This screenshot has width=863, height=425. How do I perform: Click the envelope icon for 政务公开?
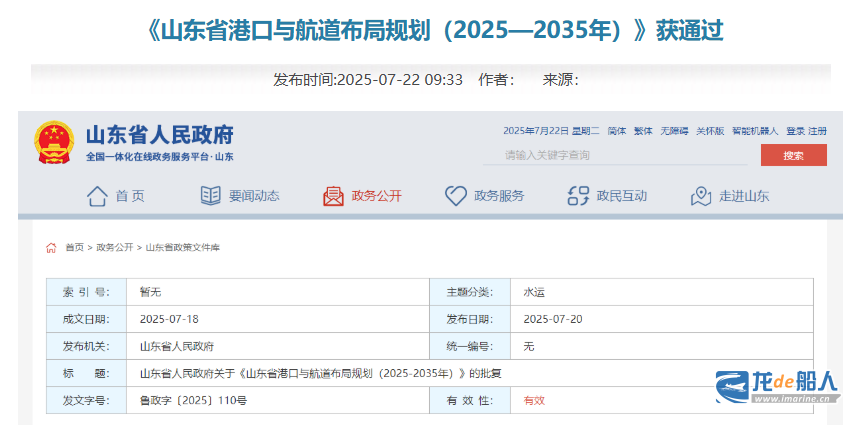[x=333, y=196]
